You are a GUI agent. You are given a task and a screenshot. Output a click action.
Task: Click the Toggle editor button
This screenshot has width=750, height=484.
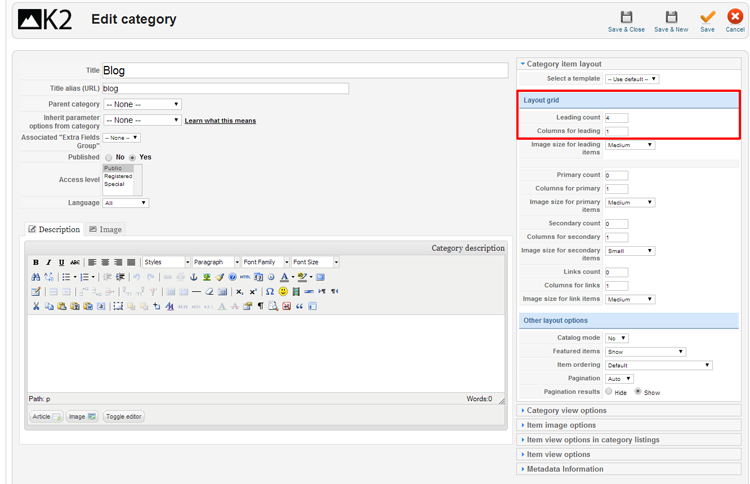pyautogui.click(x=124, y=416)
